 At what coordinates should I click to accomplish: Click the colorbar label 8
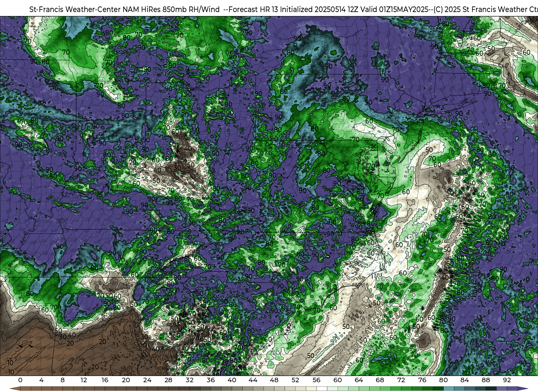coord(62,380)
